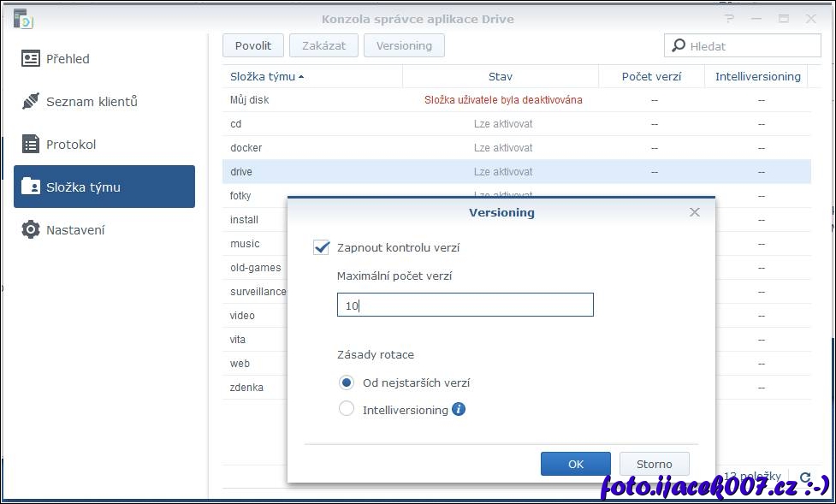Select the Intelliversioning radio option

[347, 409]
